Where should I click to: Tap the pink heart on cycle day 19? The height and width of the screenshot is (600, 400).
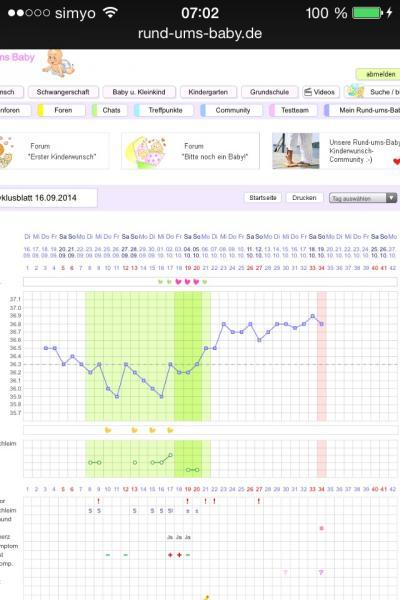pos(188,282)
